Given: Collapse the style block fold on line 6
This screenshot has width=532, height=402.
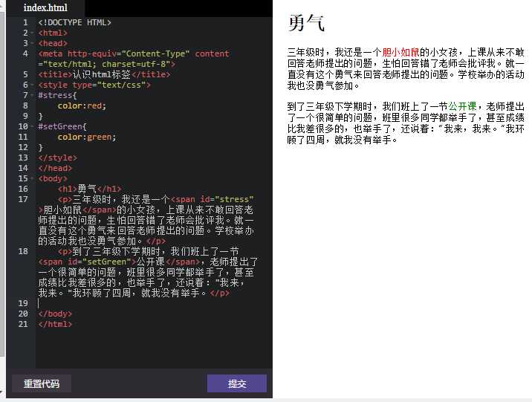Looking at the screenshot, I should tap(32, 85).
